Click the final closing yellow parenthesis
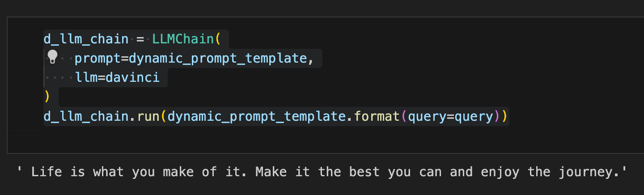 click(x=504, y=116)
